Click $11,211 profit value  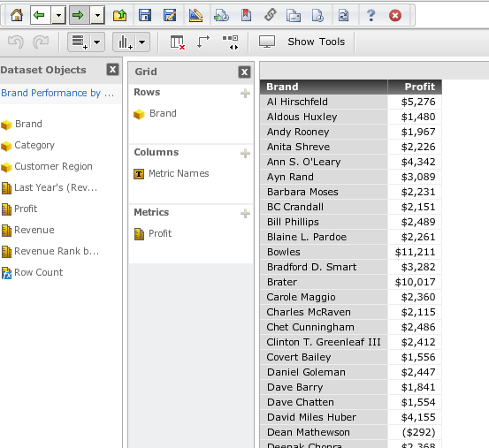(x=415, y=252)
